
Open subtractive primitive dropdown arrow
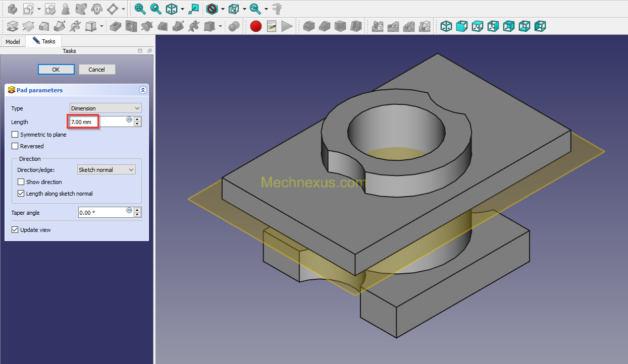(x=220, y=26)
